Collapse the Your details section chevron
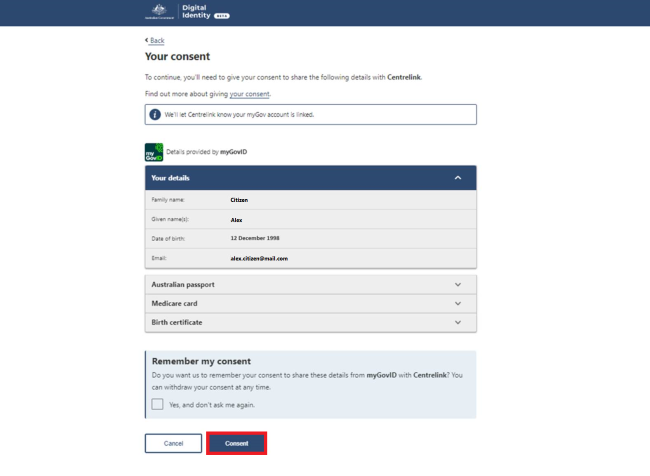The image size is (650, 476). (458, 178)
